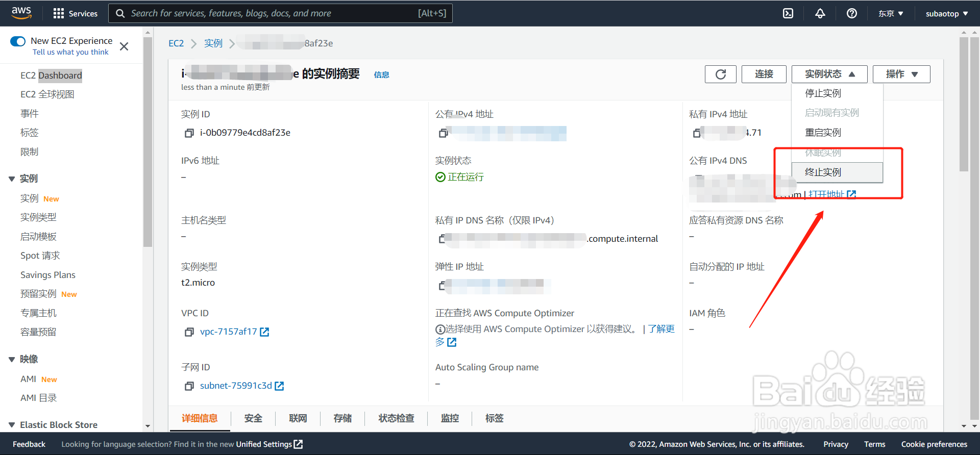980x455 pixels.
Task: Open the vpc-7157af17 link
Action: click(228, 332)
